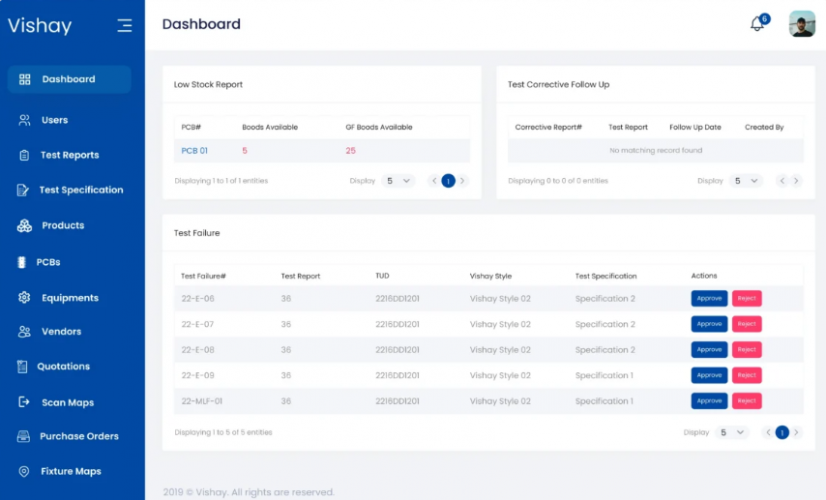Reject test failure 22-E-08
The image size is (826, 500).
746,350
